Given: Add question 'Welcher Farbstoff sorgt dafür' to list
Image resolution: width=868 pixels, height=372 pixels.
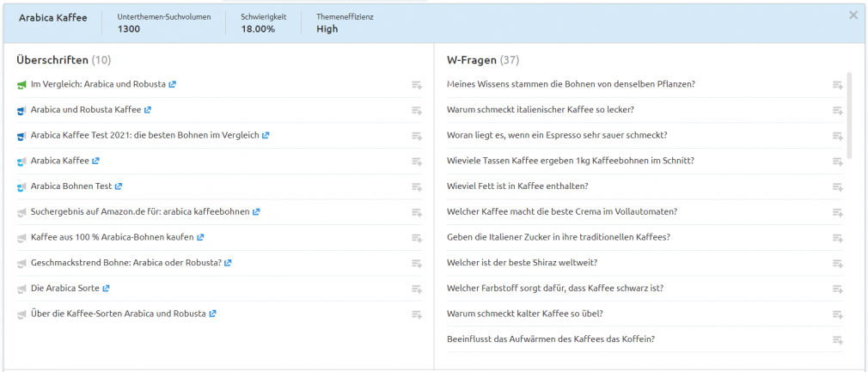Looking at the screenshot, I should pyautogui.click(x=838, y=289).
